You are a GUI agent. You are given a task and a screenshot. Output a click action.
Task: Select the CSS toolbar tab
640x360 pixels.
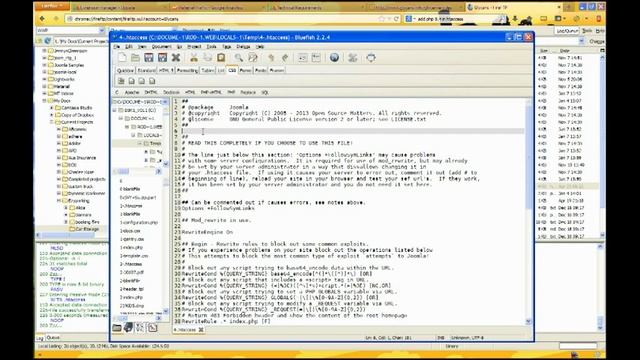point(232,70)
